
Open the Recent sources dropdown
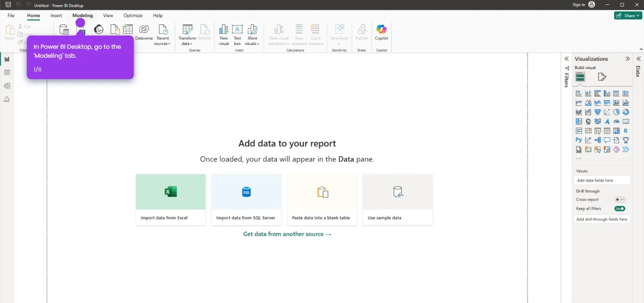click(x=162, y=35)
